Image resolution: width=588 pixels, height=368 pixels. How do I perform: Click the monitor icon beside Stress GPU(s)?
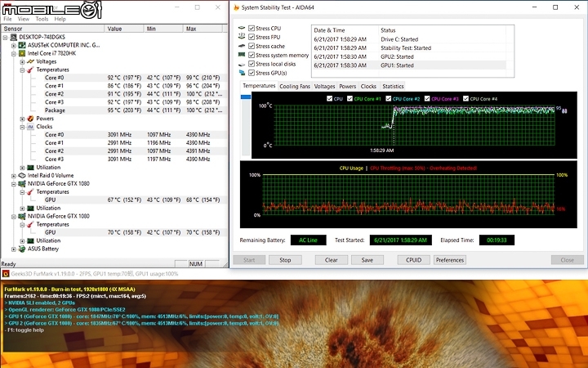click(242, 73)
